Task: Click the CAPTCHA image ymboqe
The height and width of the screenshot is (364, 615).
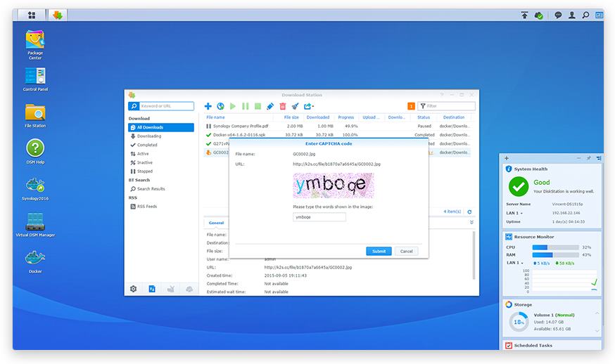Action: [334, 186]
